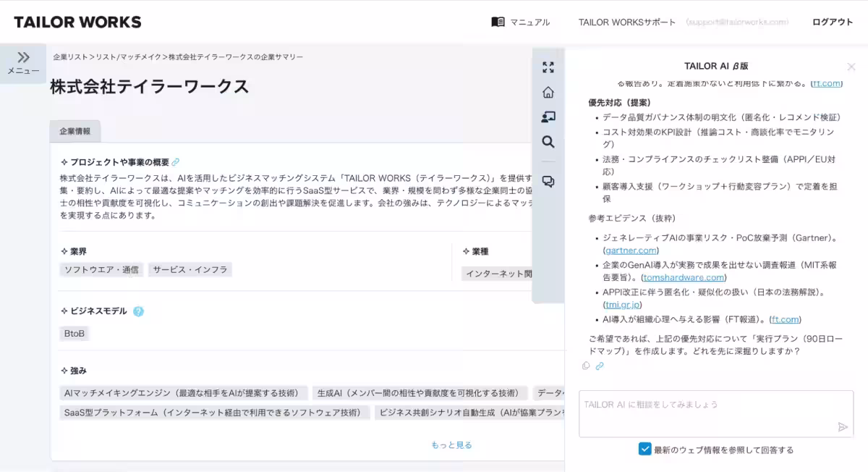Open the magnifier search icon
Viewport: 868px width, 472px height.
coord(548,142)
